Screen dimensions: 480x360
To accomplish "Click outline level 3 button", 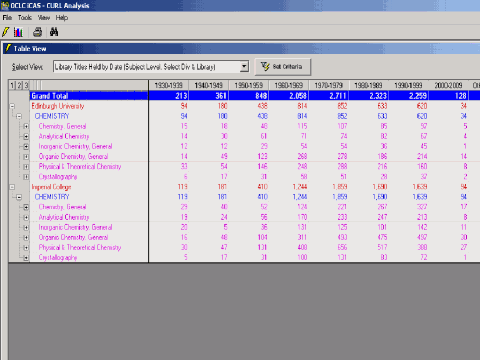I will point(26,85).
